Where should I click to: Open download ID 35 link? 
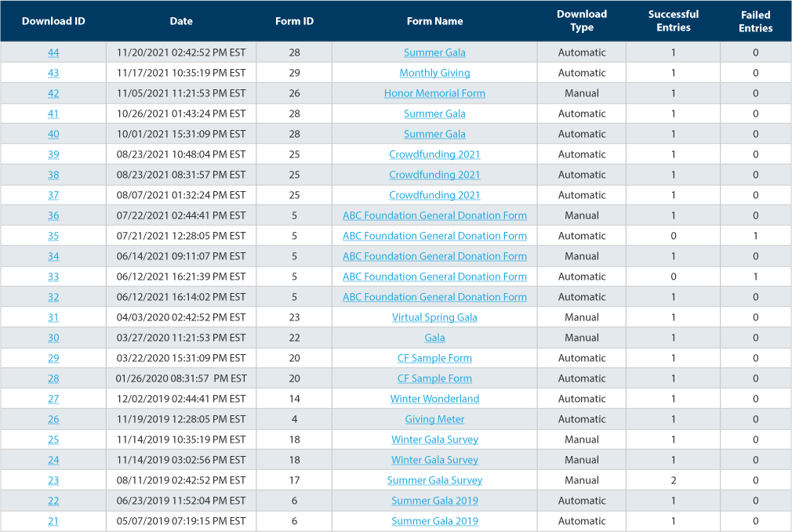click(x=53, y=236)
